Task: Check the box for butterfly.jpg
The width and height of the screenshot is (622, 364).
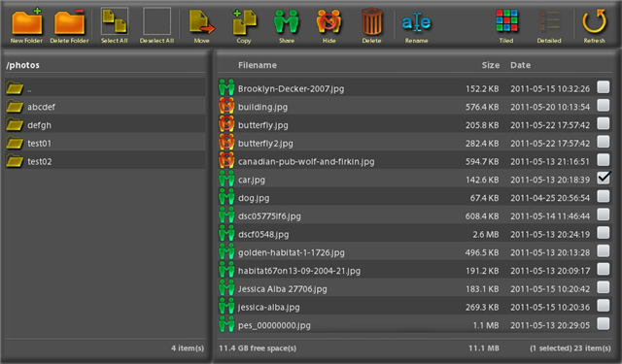Action: [604, 123]
